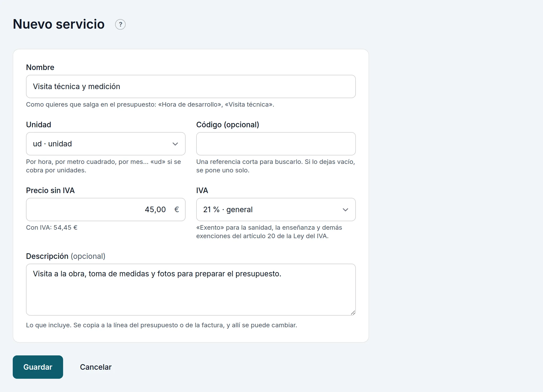
Task: Click the 'Descripción (opcional)' label
Action: click(x=66, y=256)
